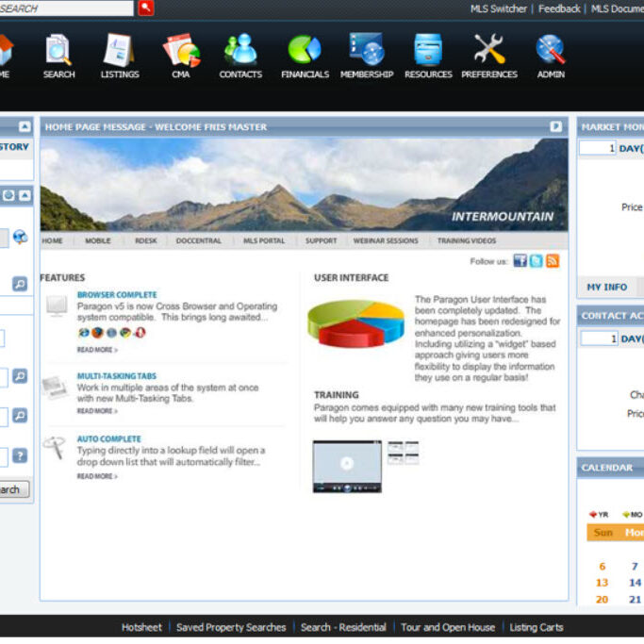The image size is (644, 644).
Task: Click Read More under Multi-Tasking Tabs
Action: coord(97,411)
